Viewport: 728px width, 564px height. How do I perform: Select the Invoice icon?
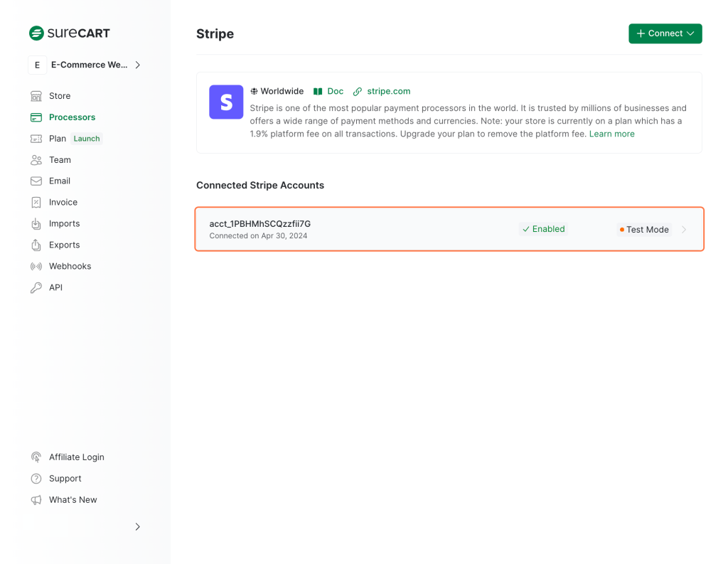click(x=36, y=202)
